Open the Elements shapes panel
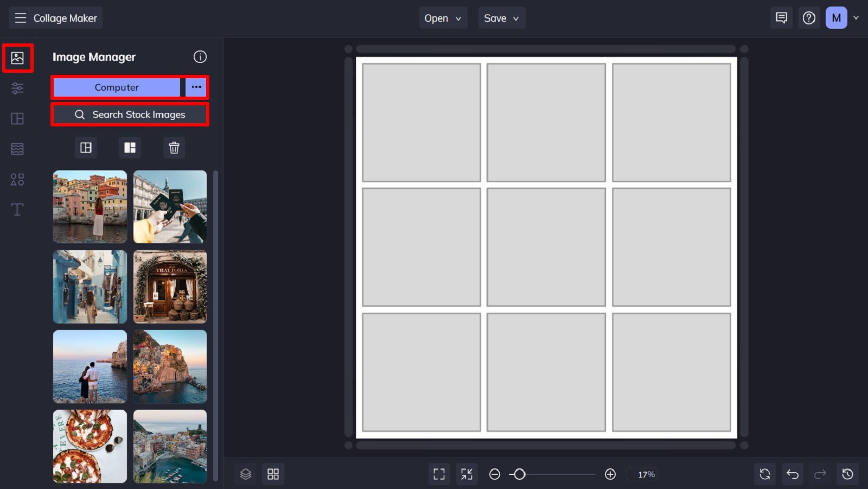The width and height of the screenshot is (868, 489). point(17,179)
